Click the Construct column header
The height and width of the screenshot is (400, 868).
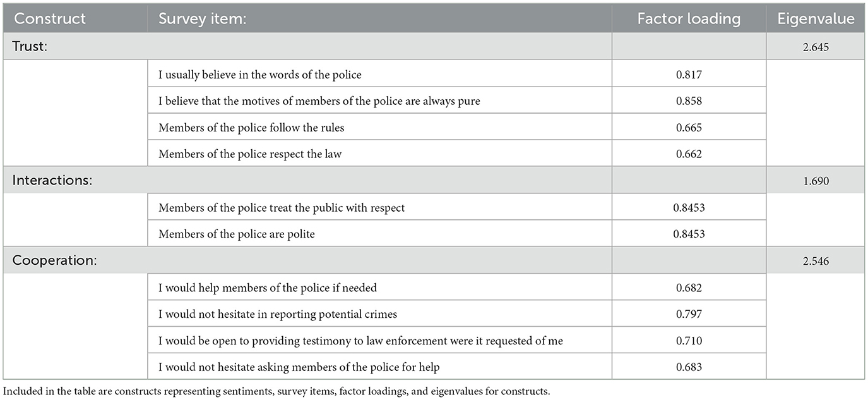pos(50,19)
